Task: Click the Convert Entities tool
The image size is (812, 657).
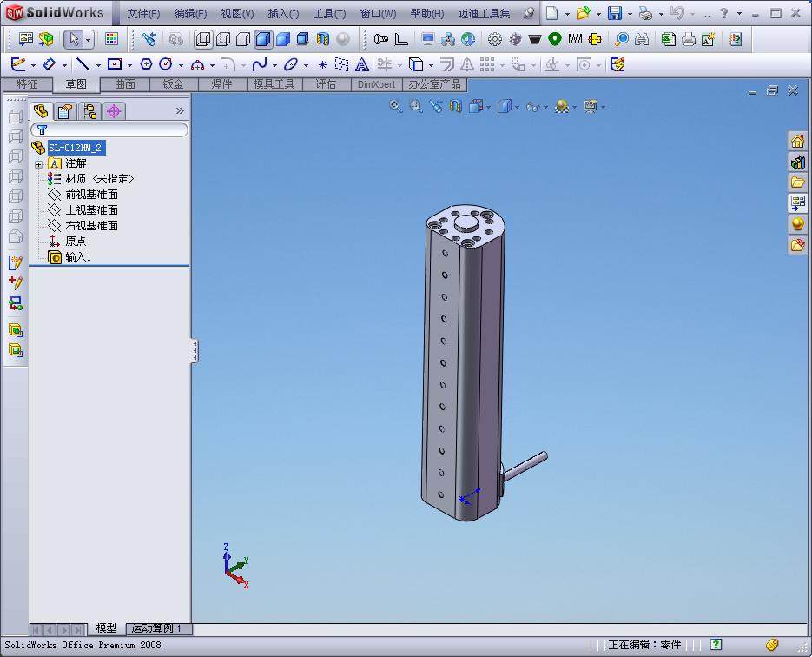Action: (x=415, y=64)
